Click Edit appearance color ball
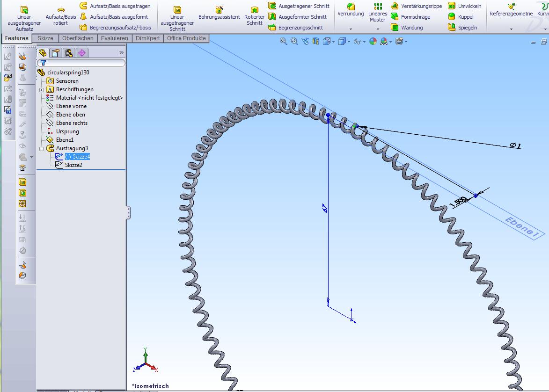Image resolution: width=549 pixels, height=392 pixels. coord(373,41)
